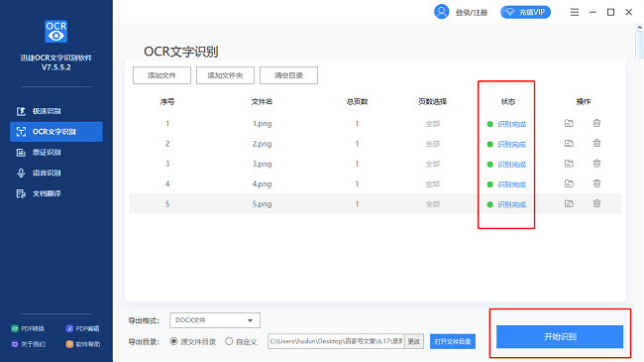Delete the 3.png row
644x362 pixels.
tap(596, 164)
